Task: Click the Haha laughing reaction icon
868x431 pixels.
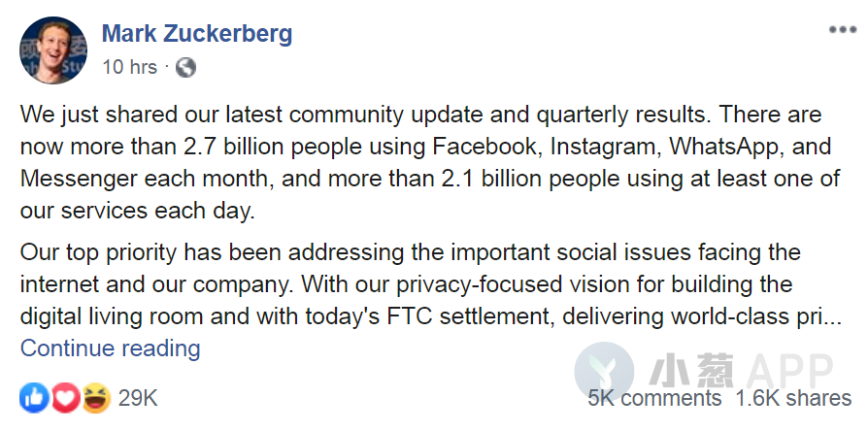Action: 96,398
